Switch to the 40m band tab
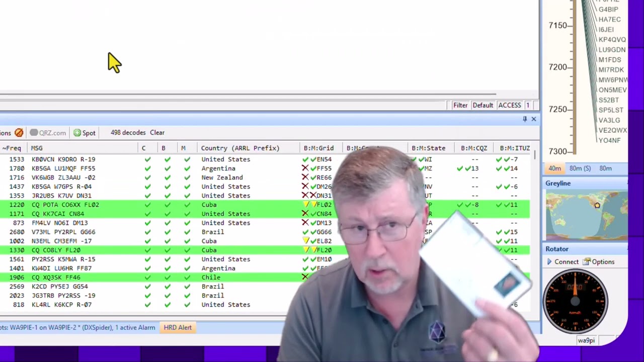 point(554,168)
